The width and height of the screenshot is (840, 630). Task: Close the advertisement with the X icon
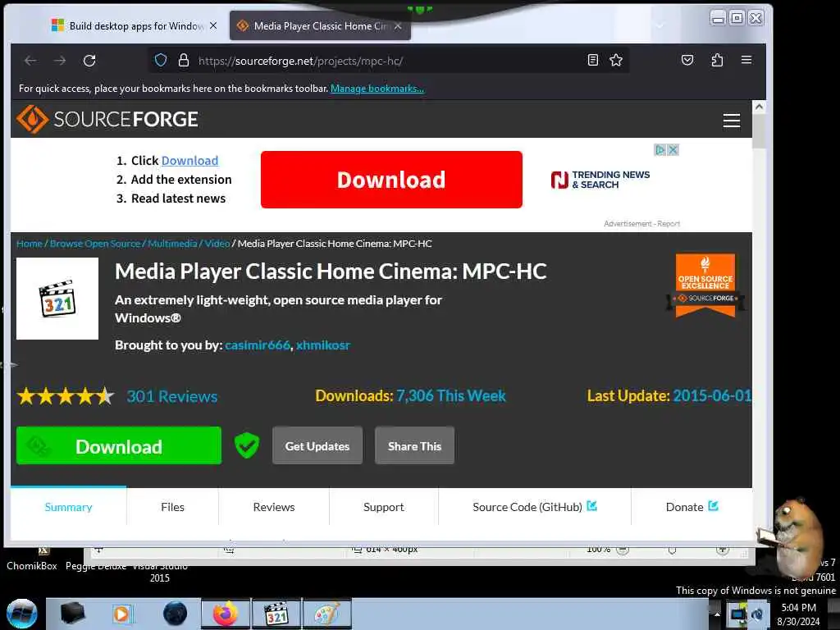673,150
